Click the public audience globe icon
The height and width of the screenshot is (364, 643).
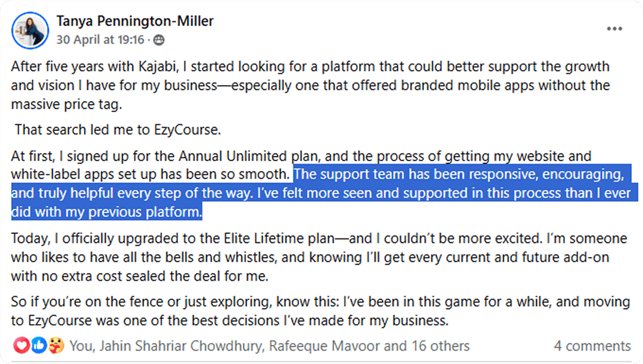158,40
